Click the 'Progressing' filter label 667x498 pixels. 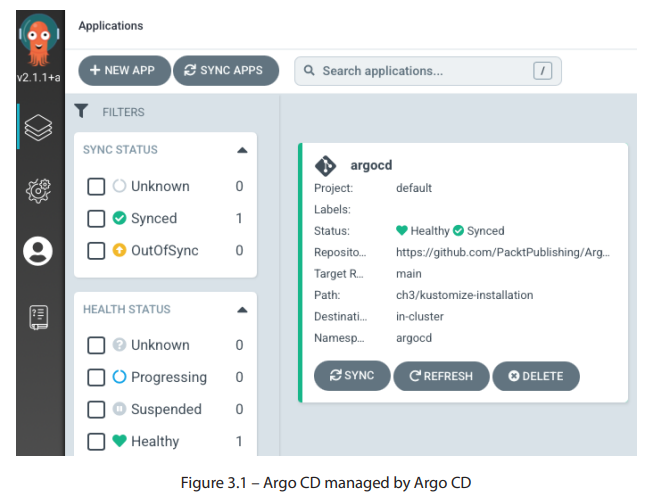(x=169, y=377)
